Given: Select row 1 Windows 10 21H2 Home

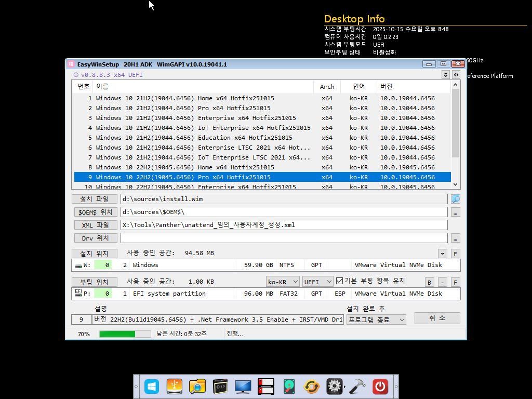Looking at the screenshot, I should click(262, 98).
